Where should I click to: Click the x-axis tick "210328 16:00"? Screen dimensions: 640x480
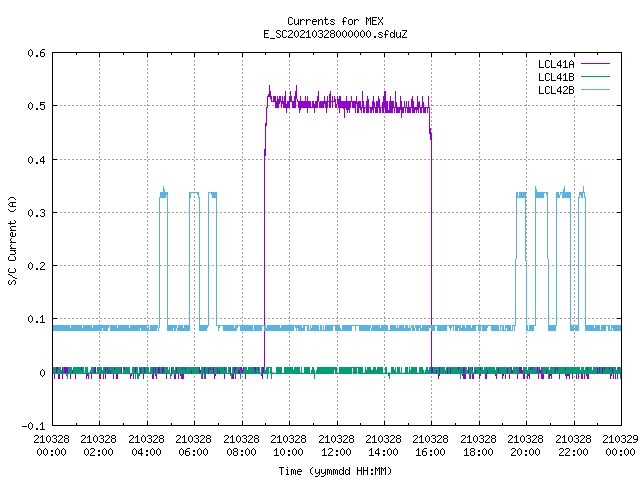click(431, 446)
